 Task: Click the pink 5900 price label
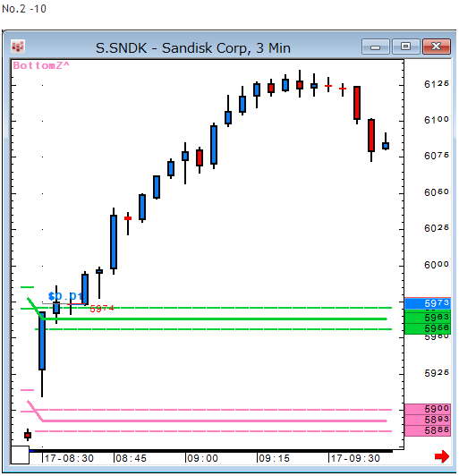428,409
